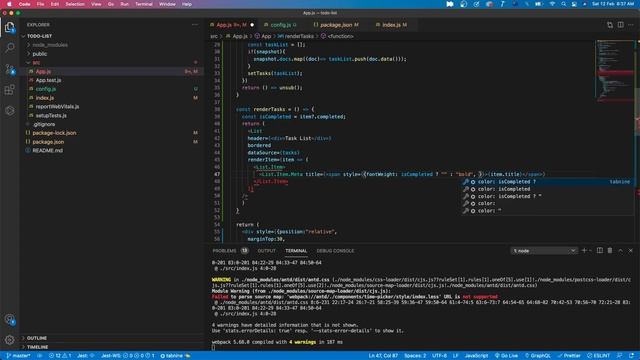Open App.test.js in the explorer
Image resolution: width=640 pixels, height=360 pixels.
[x=48, y=80]
